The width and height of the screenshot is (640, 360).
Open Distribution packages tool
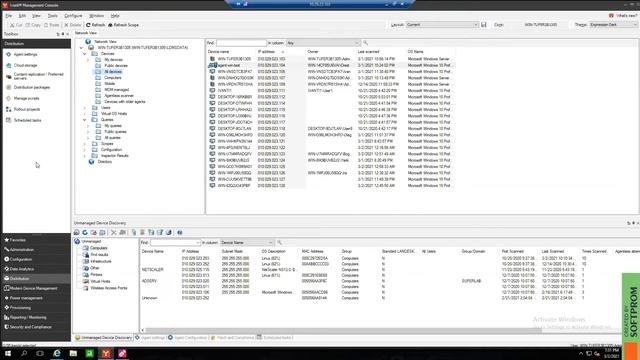28,87
